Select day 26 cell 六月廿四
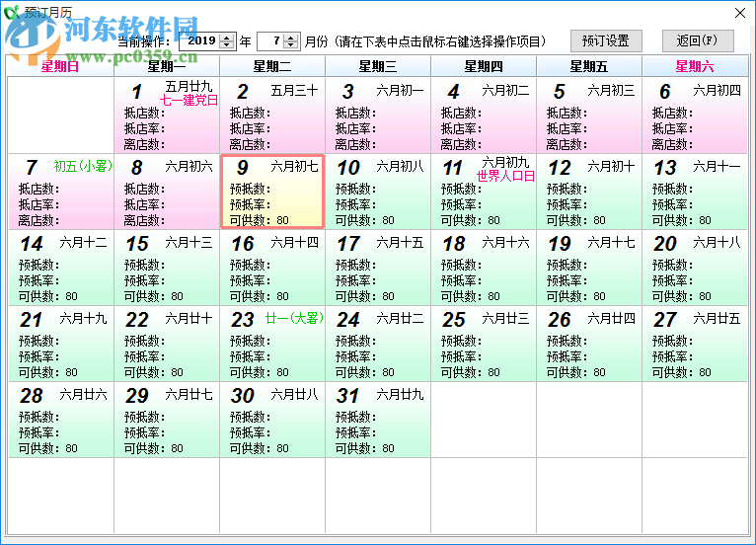The image size is (756, 545). point(589,344)
